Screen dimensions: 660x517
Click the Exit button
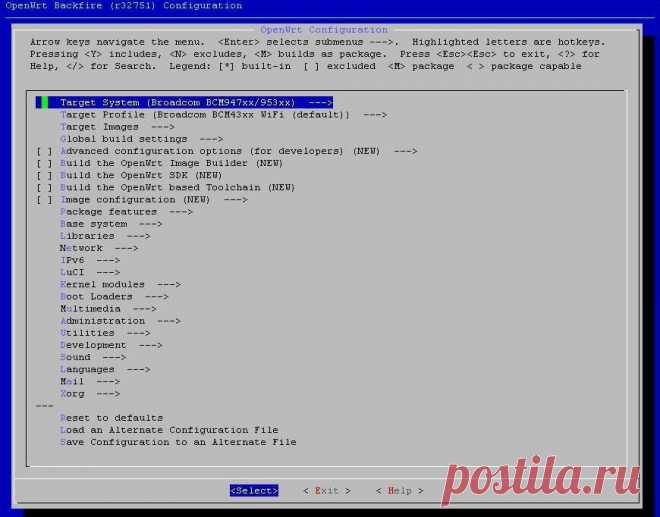[x=327, y=491]
